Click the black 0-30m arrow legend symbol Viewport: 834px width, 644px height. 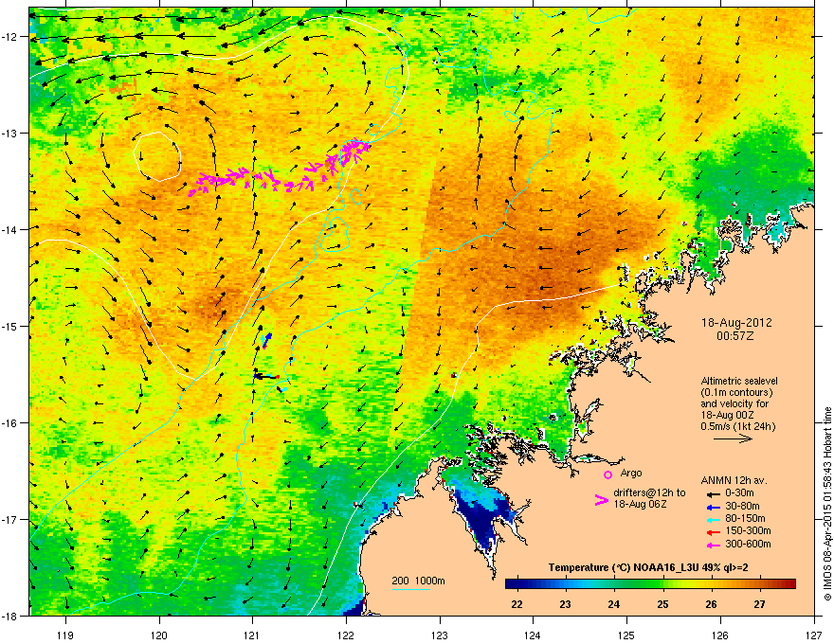pos(713,493)
